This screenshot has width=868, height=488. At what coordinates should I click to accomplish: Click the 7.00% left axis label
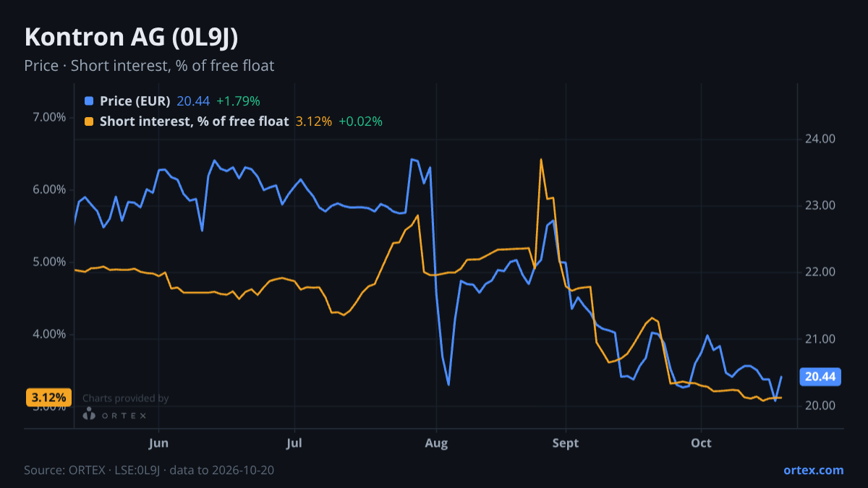point(48,117)
